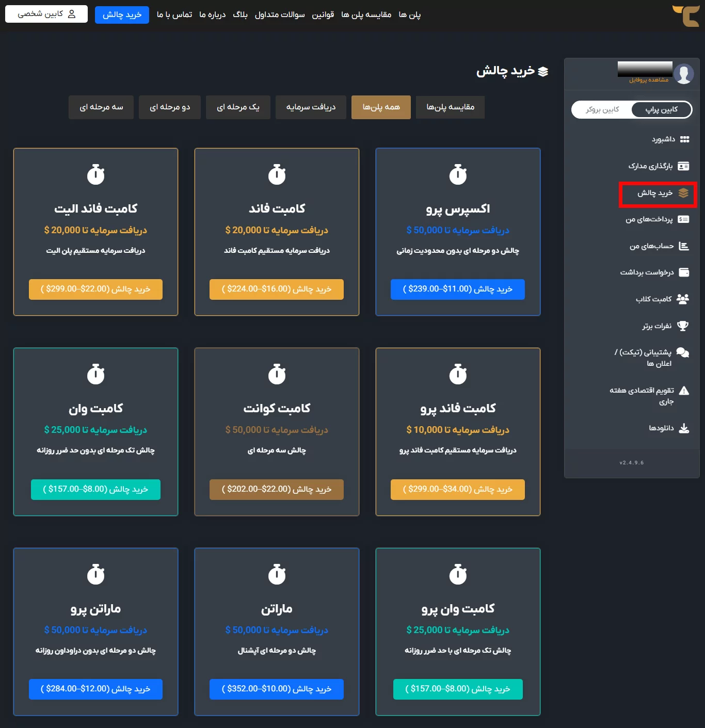
Task: Open بلاگ from the top navigation
Action: 240,14
